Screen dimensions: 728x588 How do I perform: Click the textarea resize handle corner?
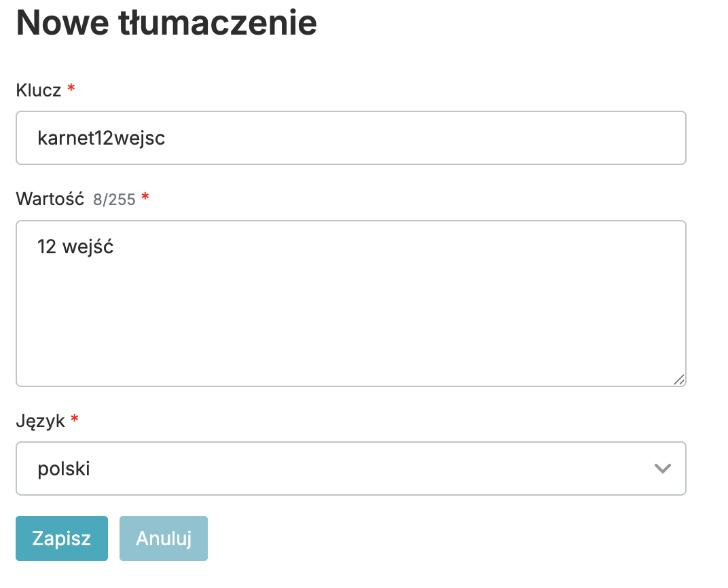pyautogui.click(x=678, y=380)
